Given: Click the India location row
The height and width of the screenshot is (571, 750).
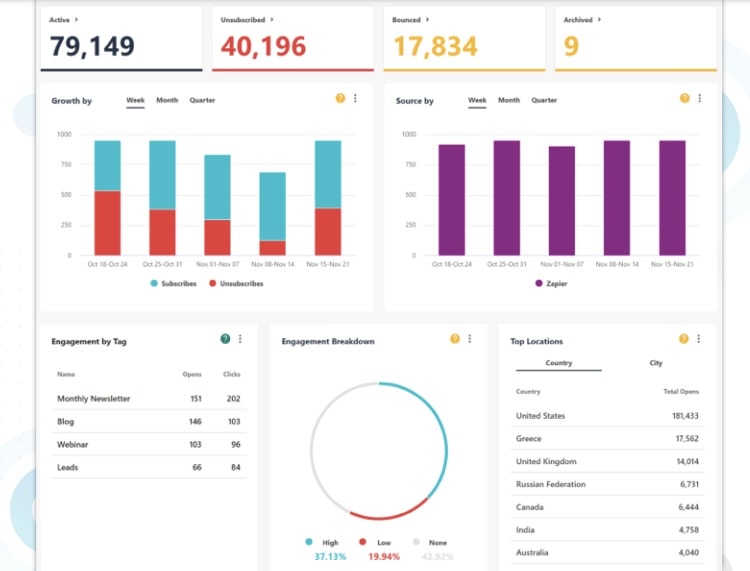Looking at the screenshot, I should click(x=607, y=530).
